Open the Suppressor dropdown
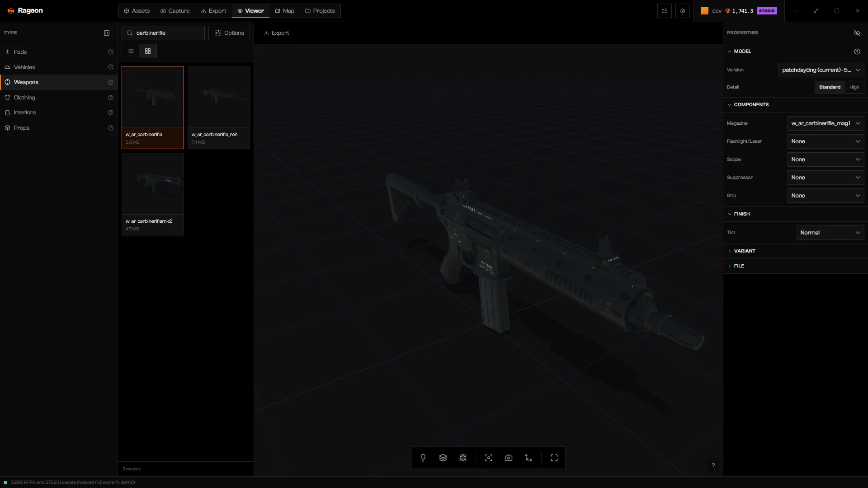The image size is (868, 488). click(x=826, y=178)
